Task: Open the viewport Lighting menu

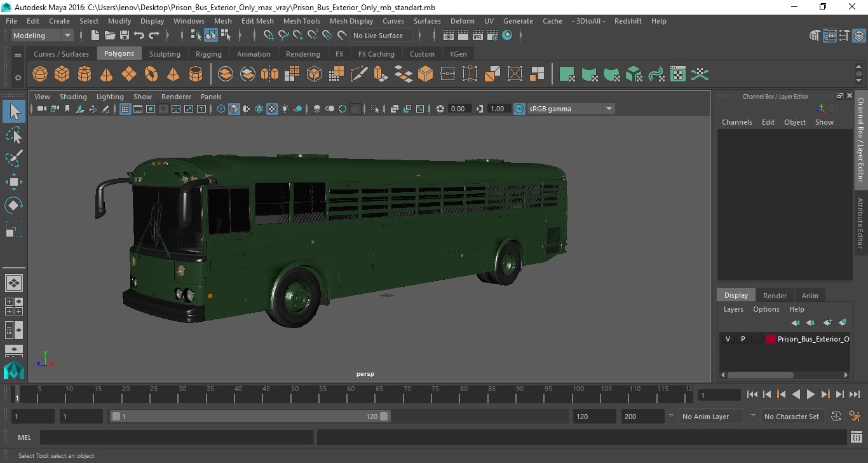Action: 110,97
